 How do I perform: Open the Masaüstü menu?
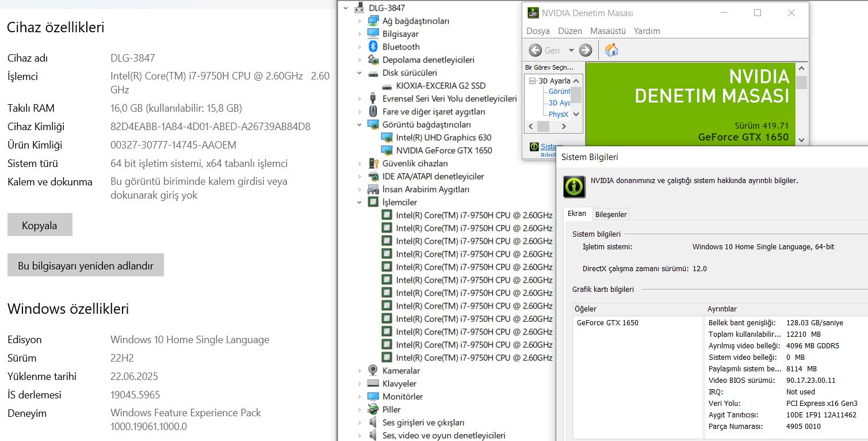click(608, 31)
